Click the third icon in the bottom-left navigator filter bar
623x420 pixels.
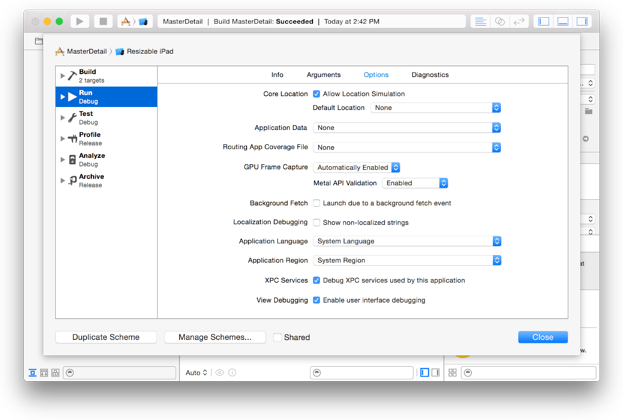click(x=55, y=373)
